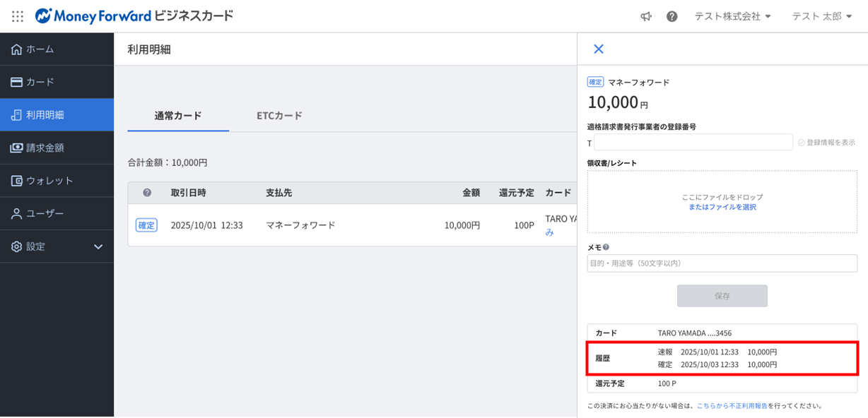Viewport: 868px width, 418px height.
Task: Open the ユーザー sidebar page
Action: tap(57, 213)
